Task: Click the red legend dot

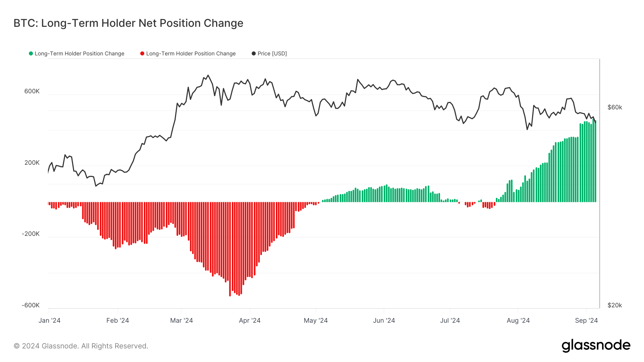Action: [142, 54]
